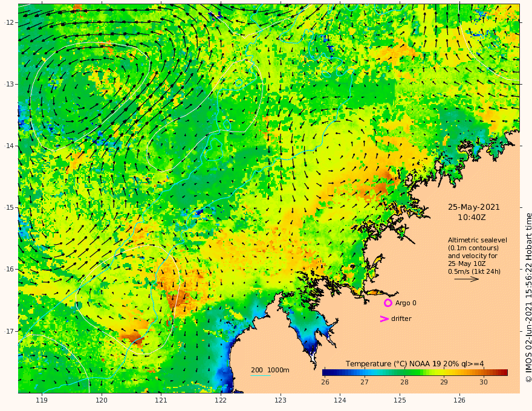Screen dimensions: 532x411
Task: Click the magenta drifter arrow legend symbol
Action: [x=384, y=319]
